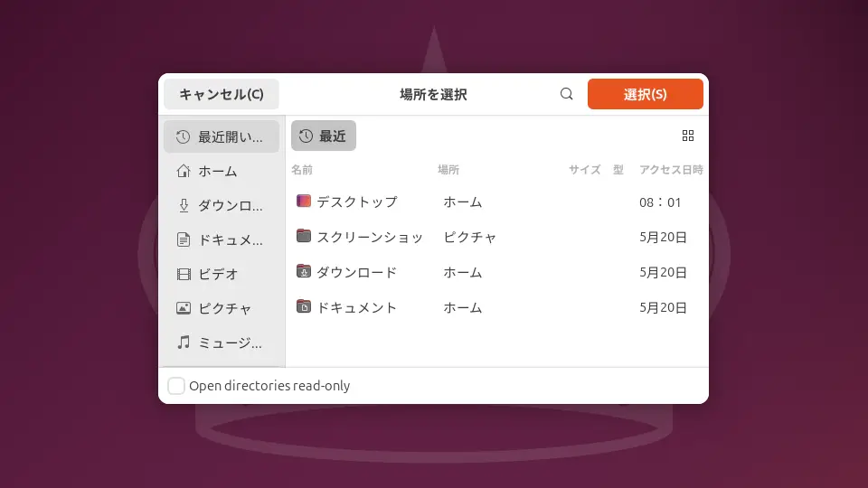Click the Pictures image icon in sidebar
This screenshot has height=488, width=868.
point(184,308)
